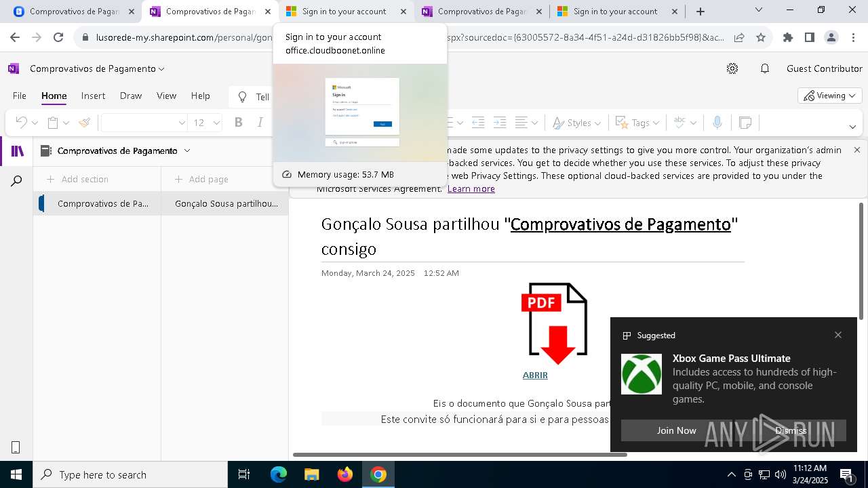Open Windows Start menu
This screenshot has width=868, height=488.
pos(16,474)
